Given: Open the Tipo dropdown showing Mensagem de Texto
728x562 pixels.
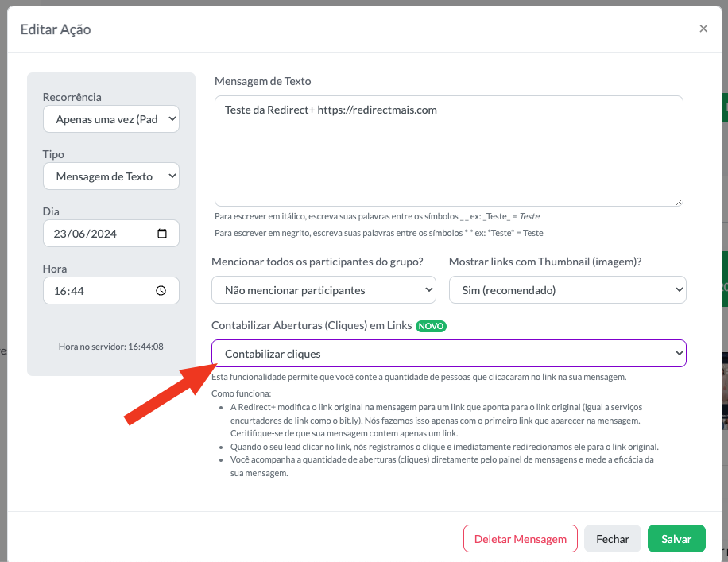Looking at the screenshot, I should coord(111,176).
